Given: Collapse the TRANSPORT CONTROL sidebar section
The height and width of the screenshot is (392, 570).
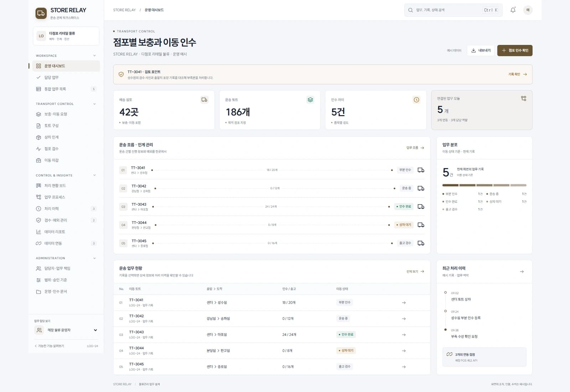Looking at the screenshot, I should click(94, 104).
